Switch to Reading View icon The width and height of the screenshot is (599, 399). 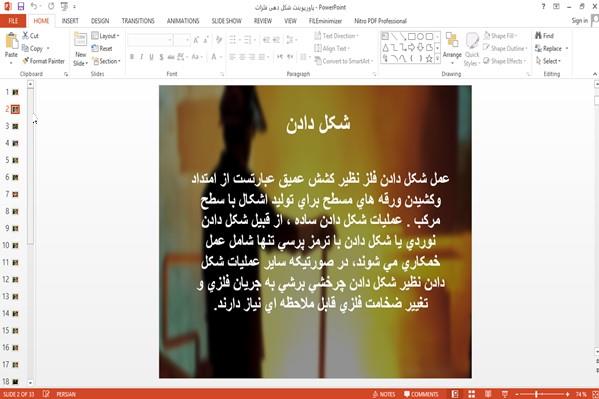(x=488, y=394)
